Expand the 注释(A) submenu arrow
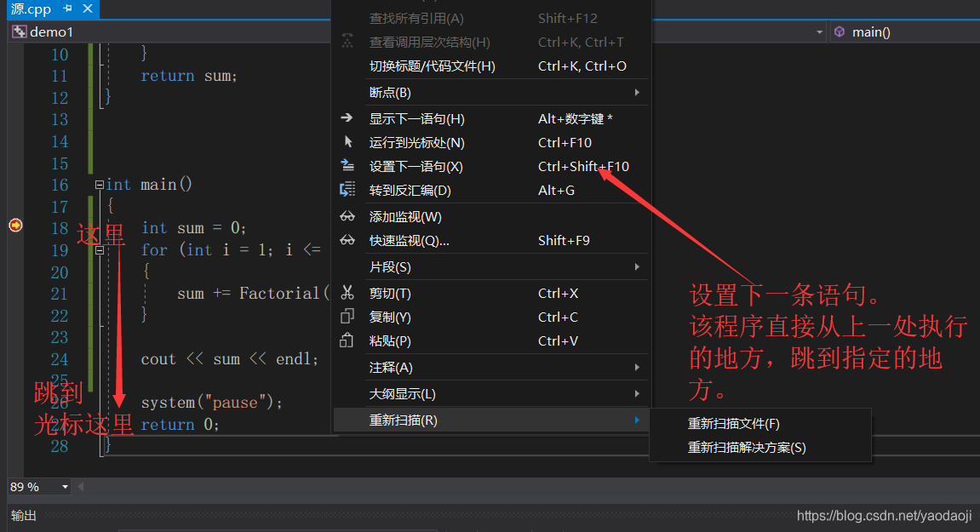 (637, 368)
